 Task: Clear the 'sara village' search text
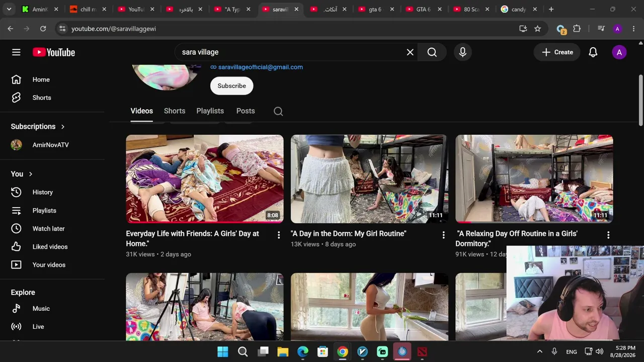click(x=410, y=52)
